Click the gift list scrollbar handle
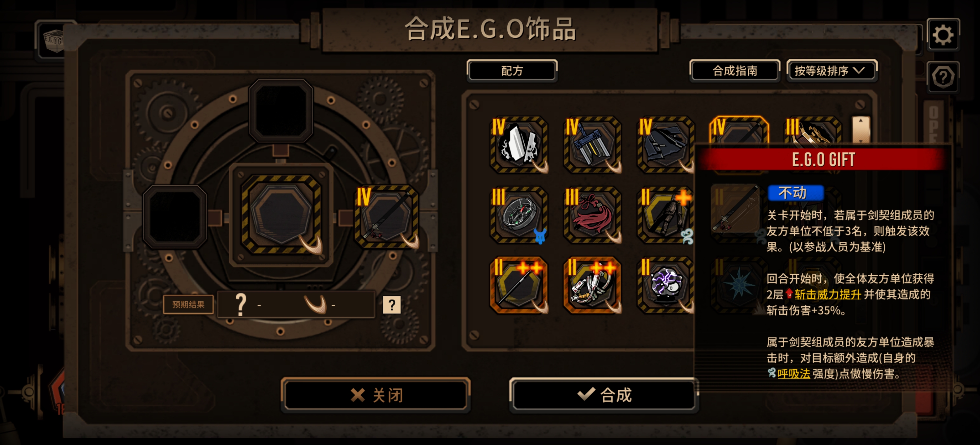This screenshot has height=445, width=980. coord(861,130)
